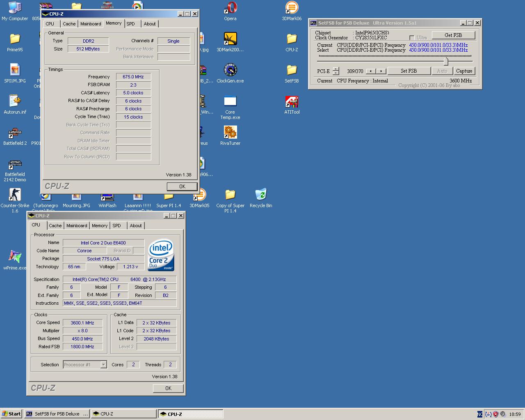Image resolution: width=525 pixels, height=420 pixels.
Task: Open the Processor selection dropdown in CPU-Z
Action: [x=103, y=365]
